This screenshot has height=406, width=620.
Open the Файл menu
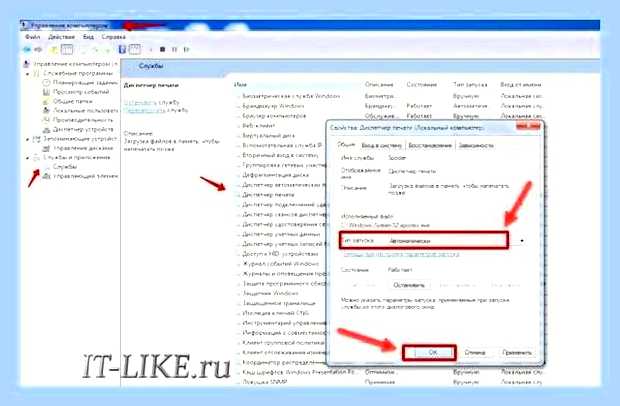32,37
